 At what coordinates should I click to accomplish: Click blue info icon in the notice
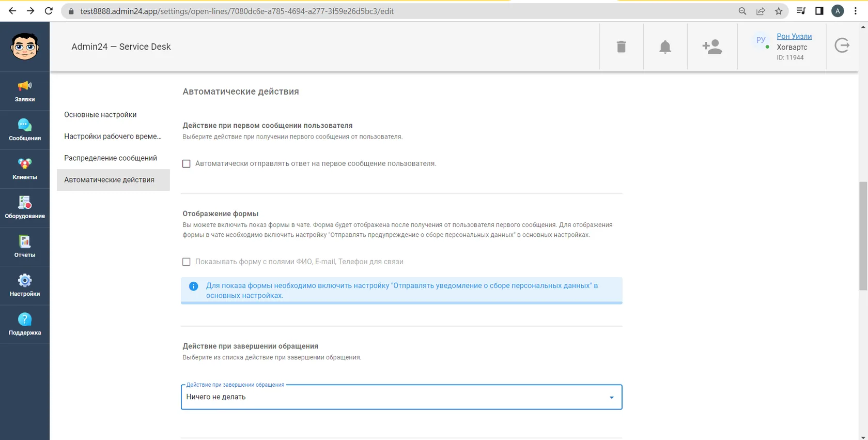pos(193,286)
